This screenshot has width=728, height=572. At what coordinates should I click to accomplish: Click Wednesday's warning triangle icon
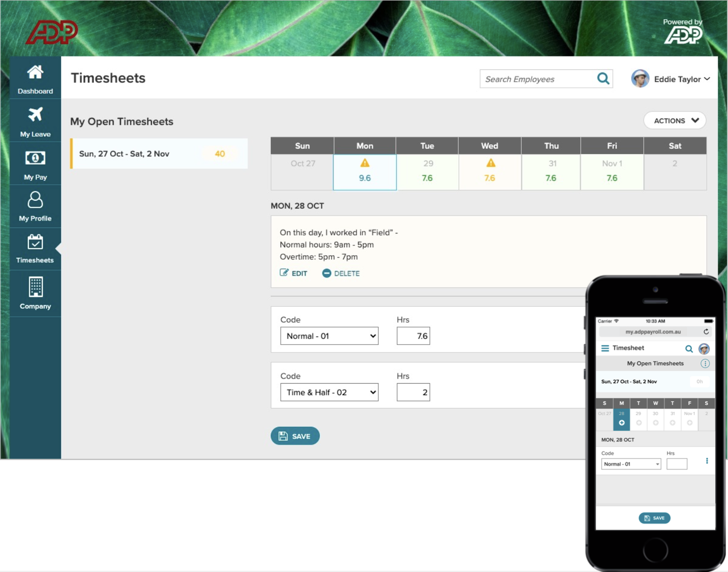[x=490, y=163]
